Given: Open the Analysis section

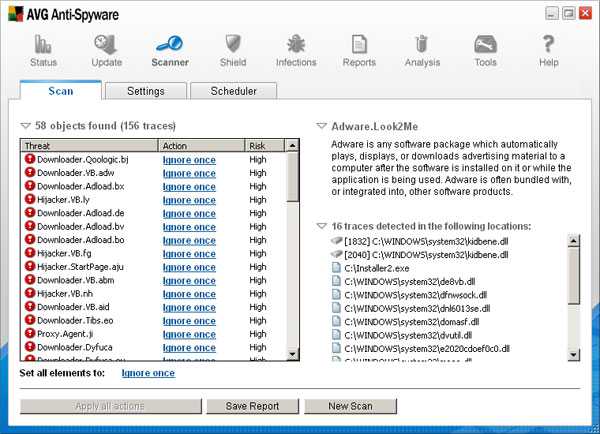Looking at the screenshot, I should pyautogui.click(x=422, y=51).
